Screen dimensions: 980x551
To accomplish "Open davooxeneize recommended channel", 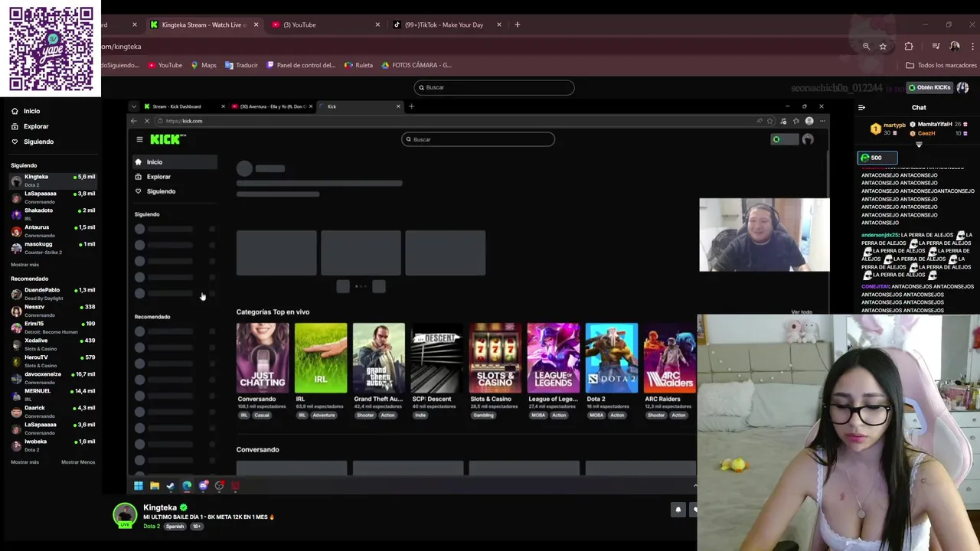I will coord(52,378).
